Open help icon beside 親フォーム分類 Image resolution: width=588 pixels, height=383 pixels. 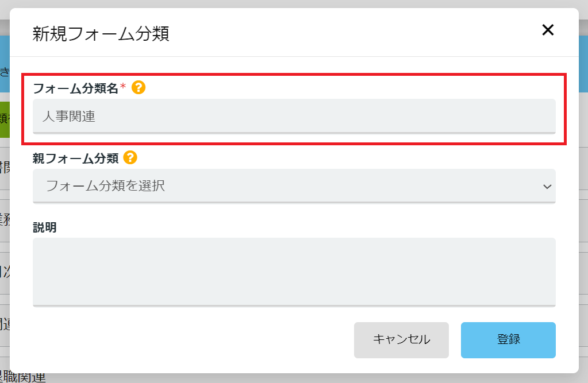pyautogui.click(x=130, y=158)
